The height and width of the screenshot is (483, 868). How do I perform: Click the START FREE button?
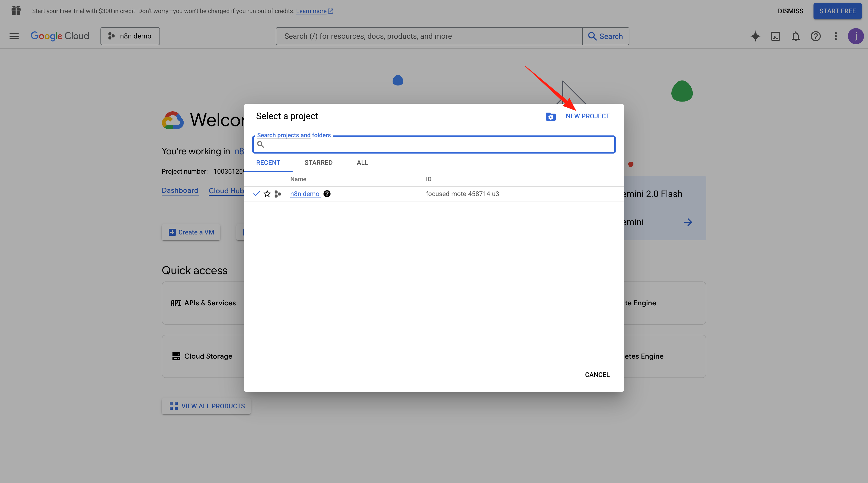click(x=837, y=11)
